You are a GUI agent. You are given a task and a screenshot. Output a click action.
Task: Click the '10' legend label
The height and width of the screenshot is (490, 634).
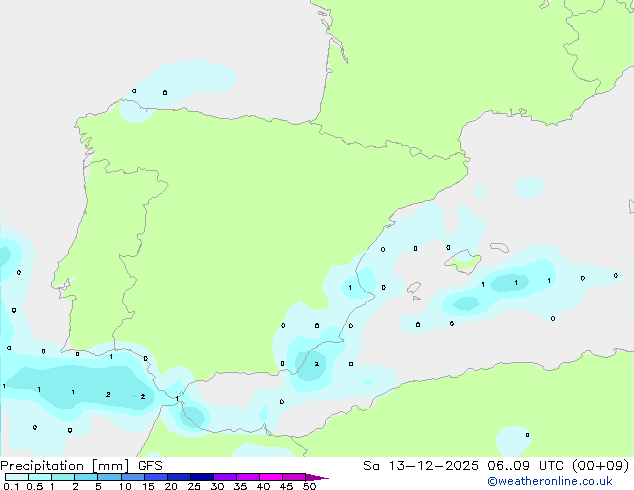tap(125, 486)
